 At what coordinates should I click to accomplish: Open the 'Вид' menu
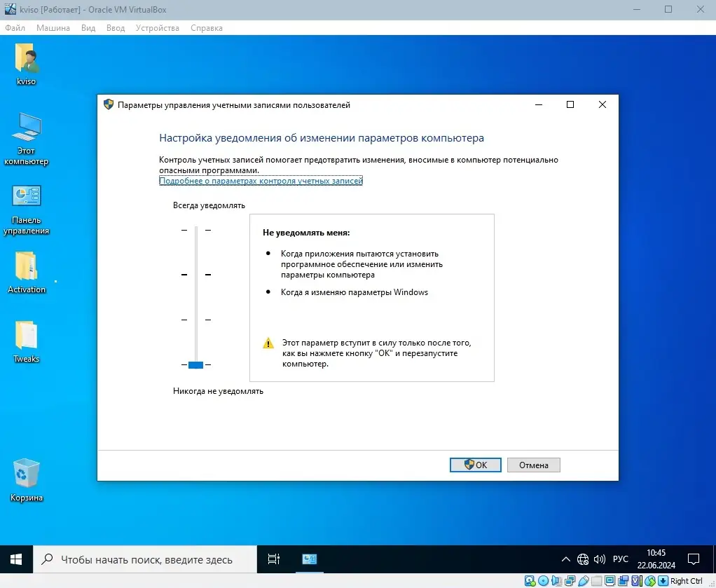pyautogui.click(x=88, y=28)
